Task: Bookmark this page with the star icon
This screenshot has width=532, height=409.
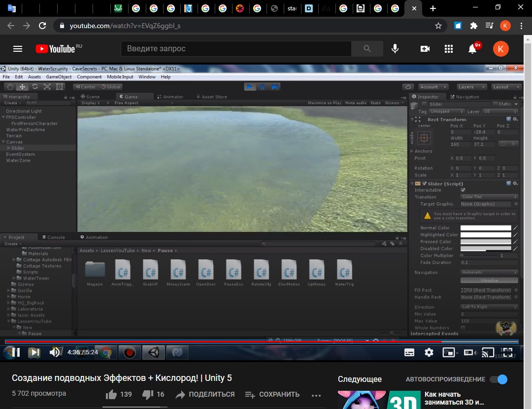Action: [x=438, y=26]
